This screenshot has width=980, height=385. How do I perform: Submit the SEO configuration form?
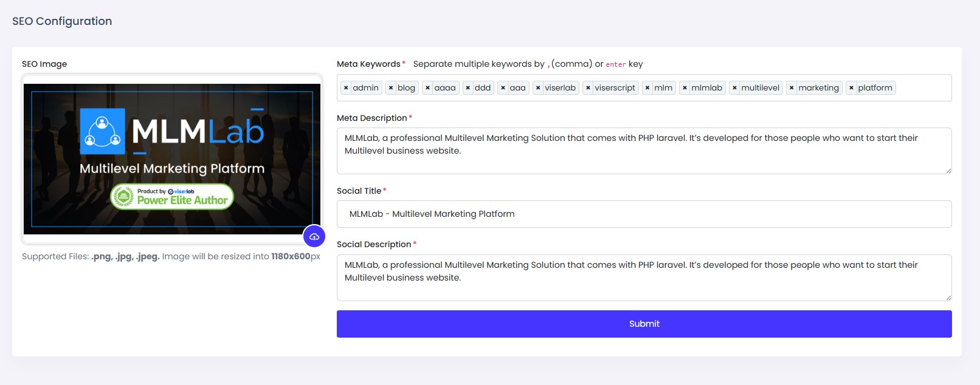pos(644,324)
